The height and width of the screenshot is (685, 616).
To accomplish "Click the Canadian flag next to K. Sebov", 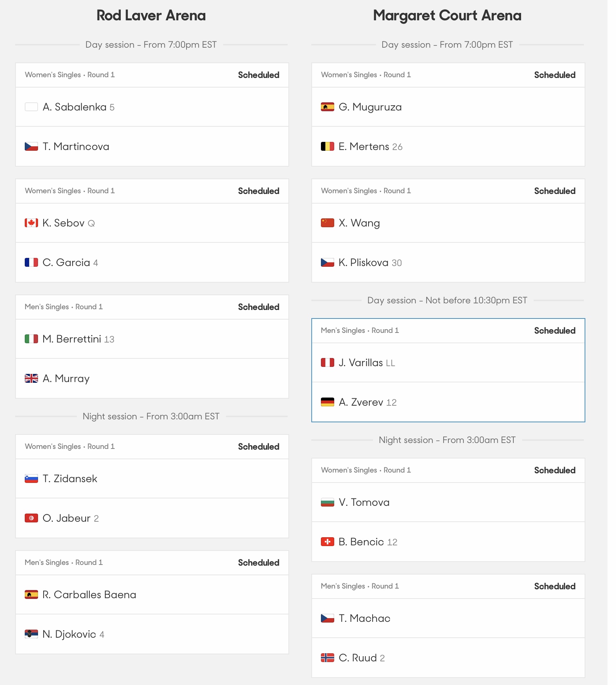I will click(31, 223).
